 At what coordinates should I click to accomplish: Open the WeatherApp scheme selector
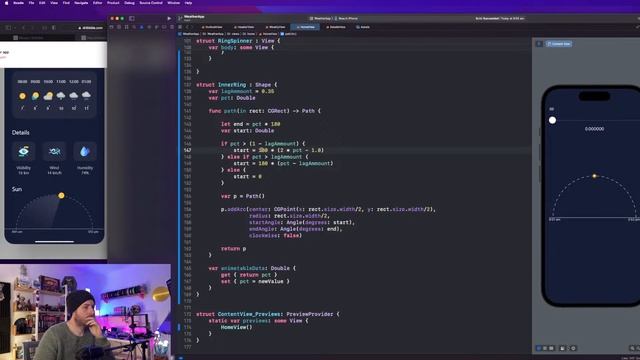[x=320, y=18]
